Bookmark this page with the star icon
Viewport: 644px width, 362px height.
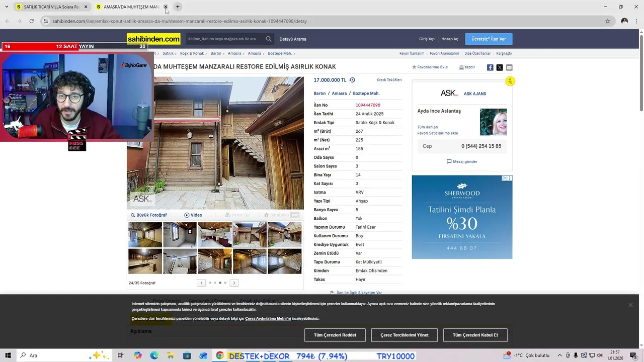click(x=608, y=21)
